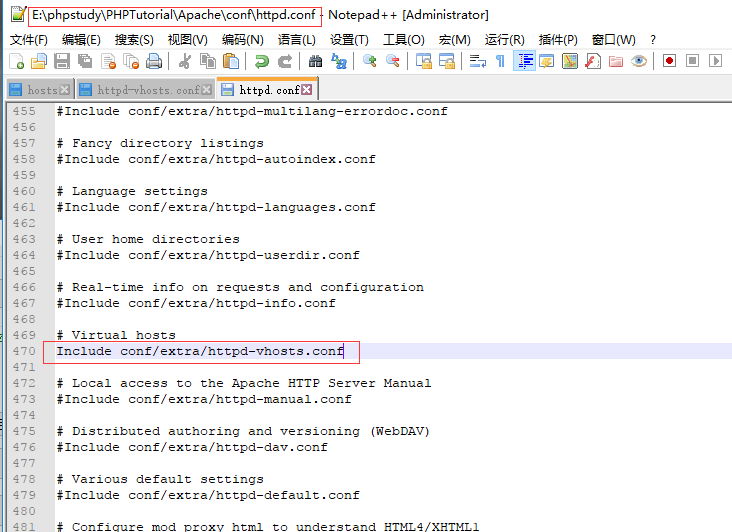
Task: Click the Save toolbar icon
Action: [x=62, y=61]
